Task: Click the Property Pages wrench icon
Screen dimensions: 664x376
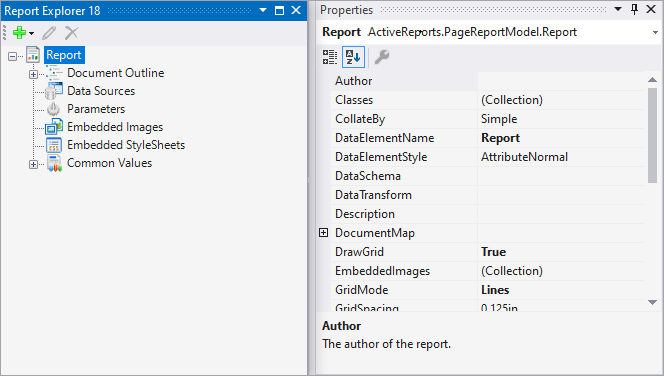Action: (382, 57)
